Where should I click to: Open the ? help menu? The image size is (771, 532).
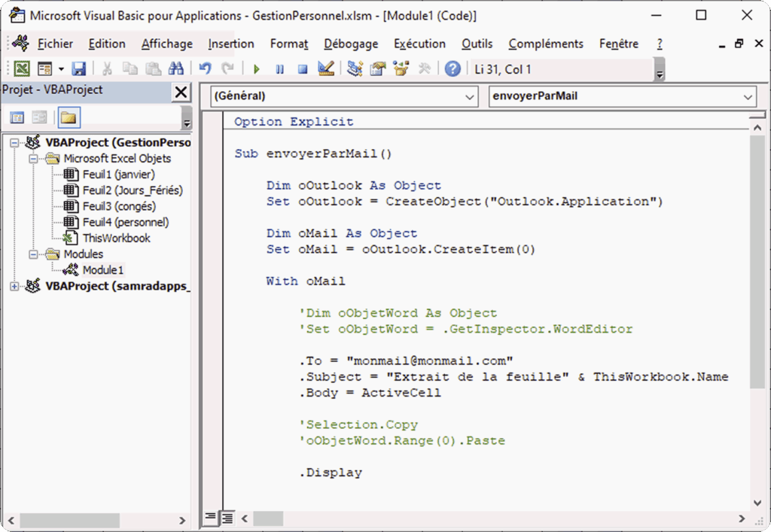click(660, 44)
